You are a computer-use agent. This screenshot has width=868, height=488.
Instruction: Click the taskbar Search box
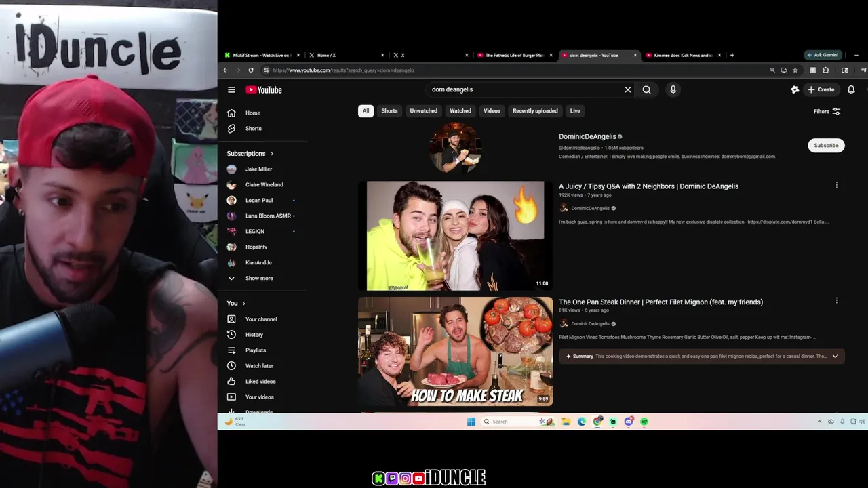519,422
